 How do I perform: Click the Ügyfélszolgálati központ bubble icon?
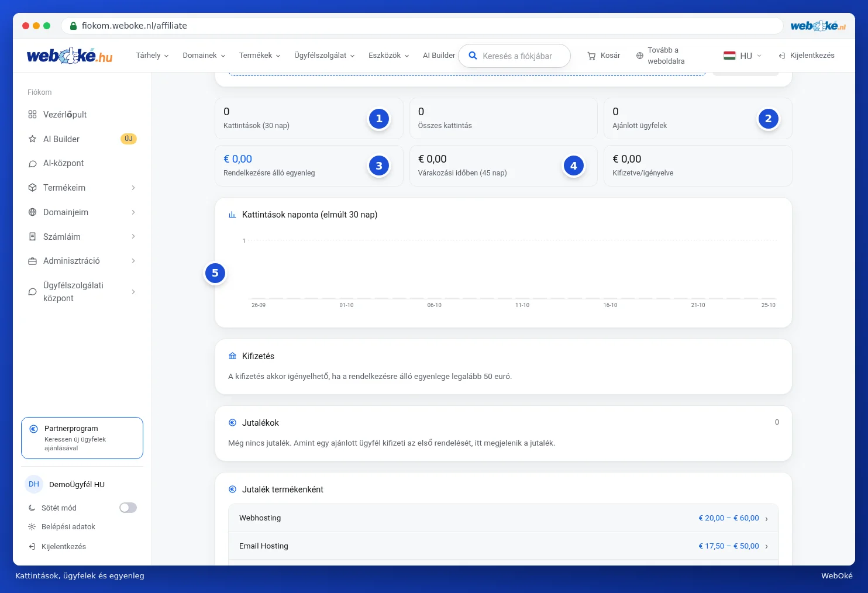click(33, 292)
